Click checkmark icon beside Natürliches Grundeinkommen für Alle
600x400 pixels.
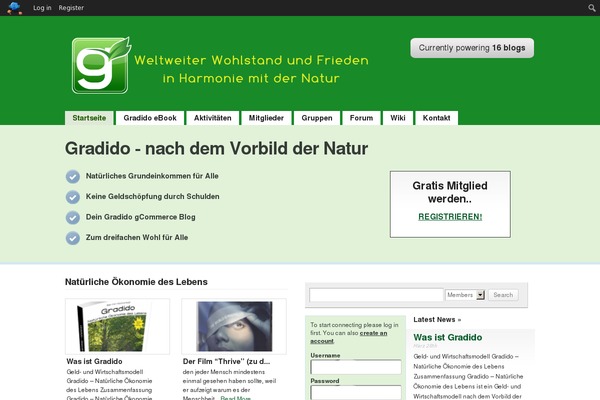[73, 176]
